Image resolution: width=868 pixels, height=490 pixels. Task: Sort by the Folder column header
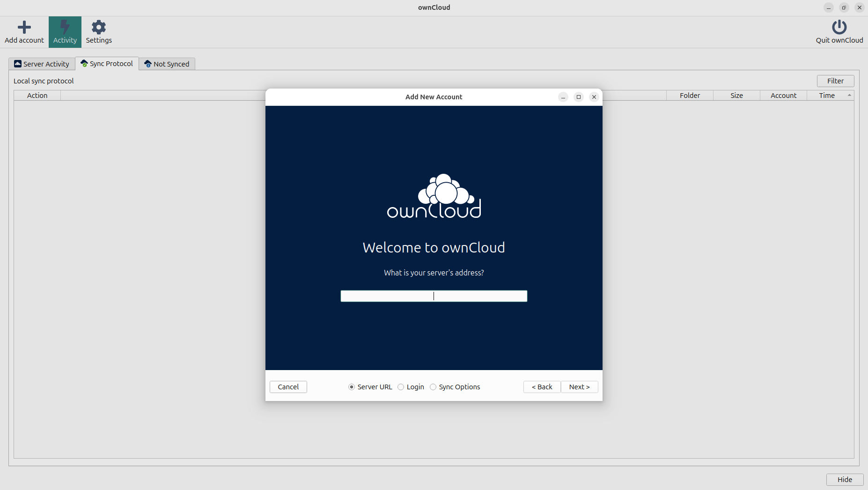pos(690,96)
